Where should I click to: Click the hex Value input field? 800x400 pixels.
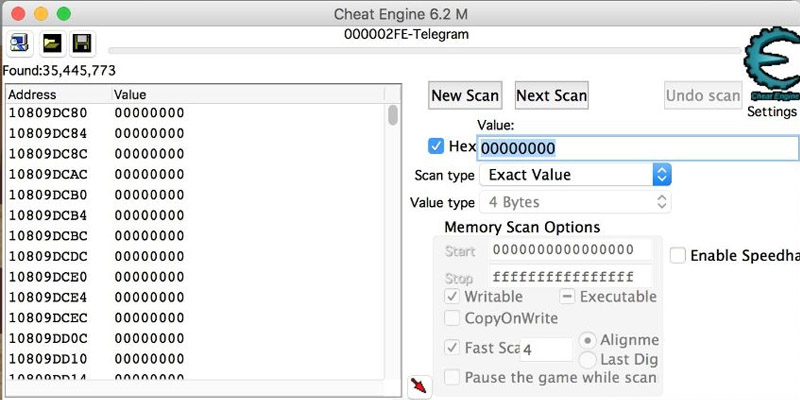point(638,148)
